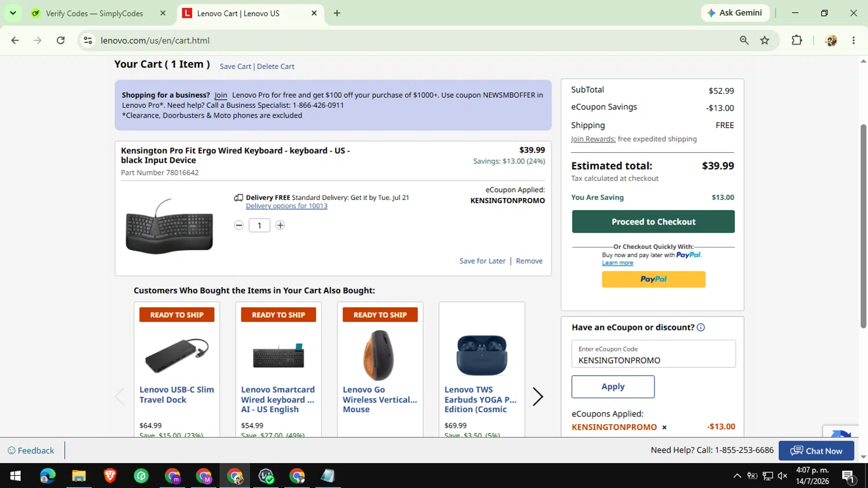
Task: Click Join Rewards link
Action: [593, 139]
